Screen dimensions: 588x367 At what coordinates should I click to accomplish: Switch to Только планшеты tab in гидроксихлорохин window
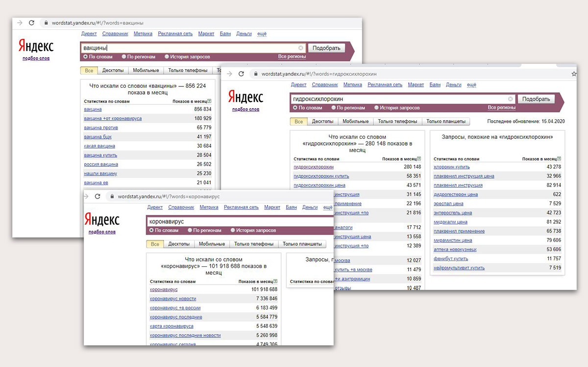point(446,121)
